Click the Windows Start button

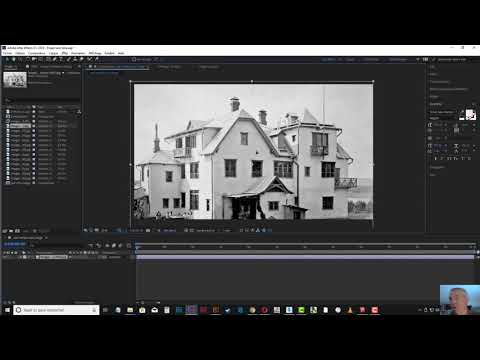pyautogui.click(x=7, y=310)
